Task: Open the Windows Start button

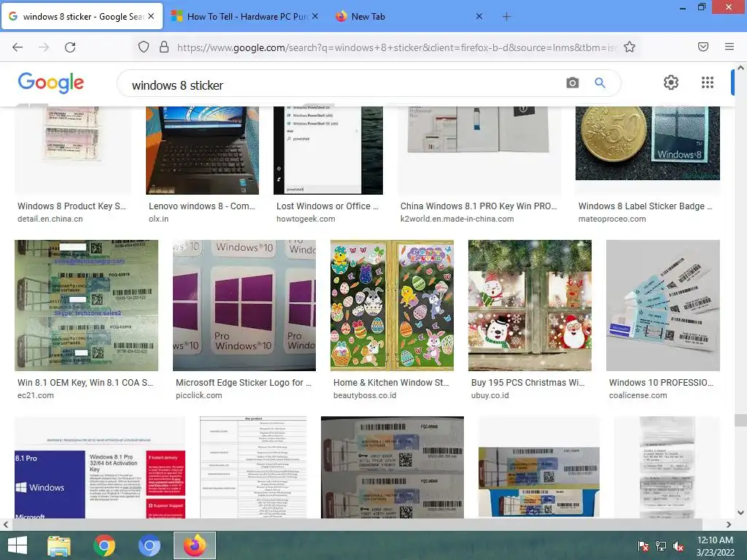Action: (18, 545)
